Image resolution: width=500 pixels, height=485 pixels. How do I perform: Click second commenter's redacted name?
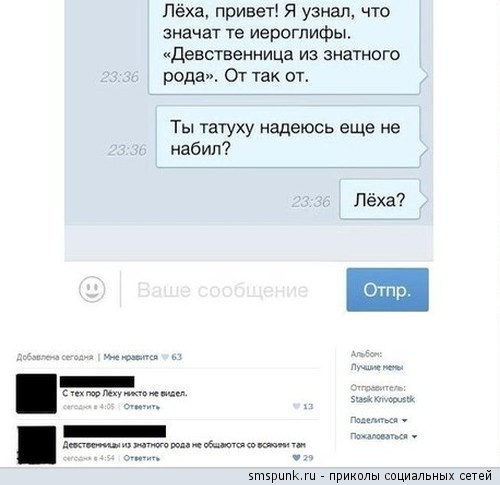coord(115,431)
